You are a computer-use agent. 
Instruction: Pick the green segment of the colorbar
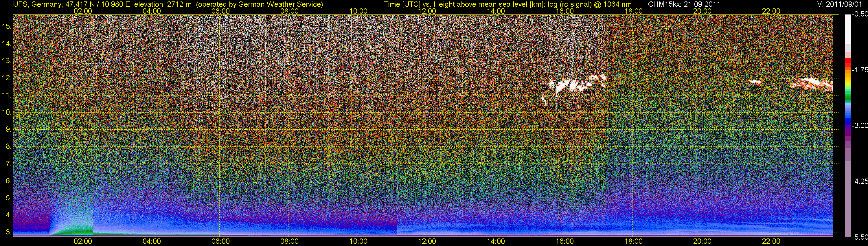(847, 96)
